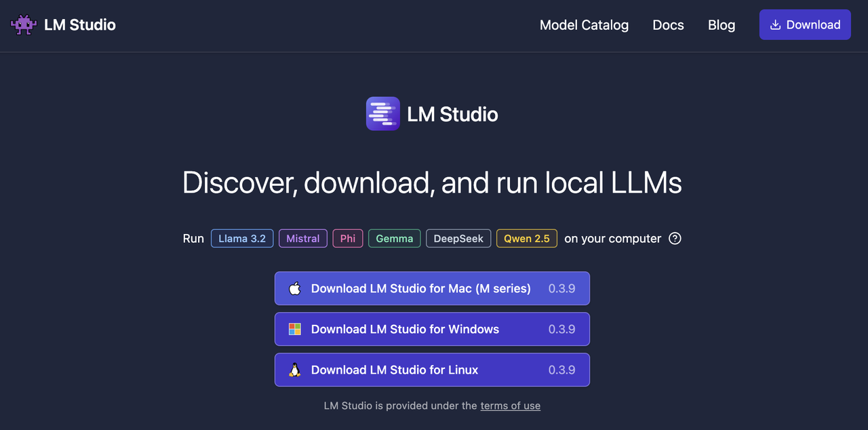868x430 pixels.
Task: Open the Blog from navigation
Action: click(721, 25)
